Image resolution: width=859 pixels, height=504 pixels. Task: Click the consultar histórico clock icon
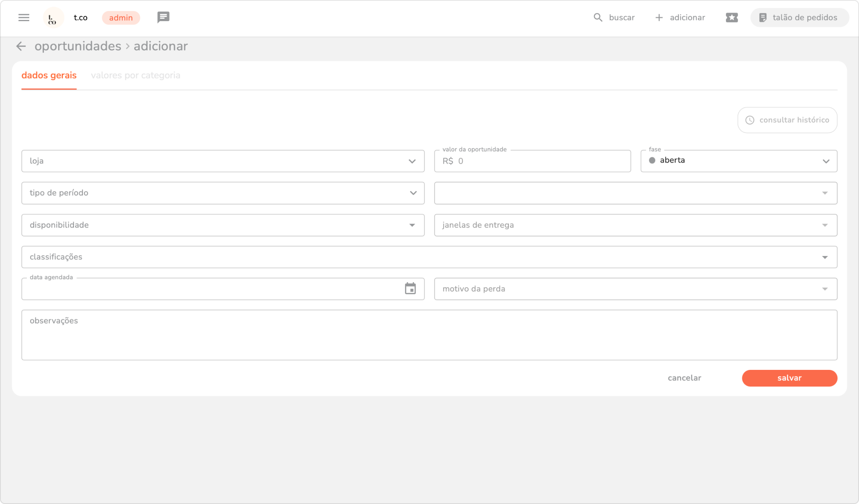coord(750,120)
